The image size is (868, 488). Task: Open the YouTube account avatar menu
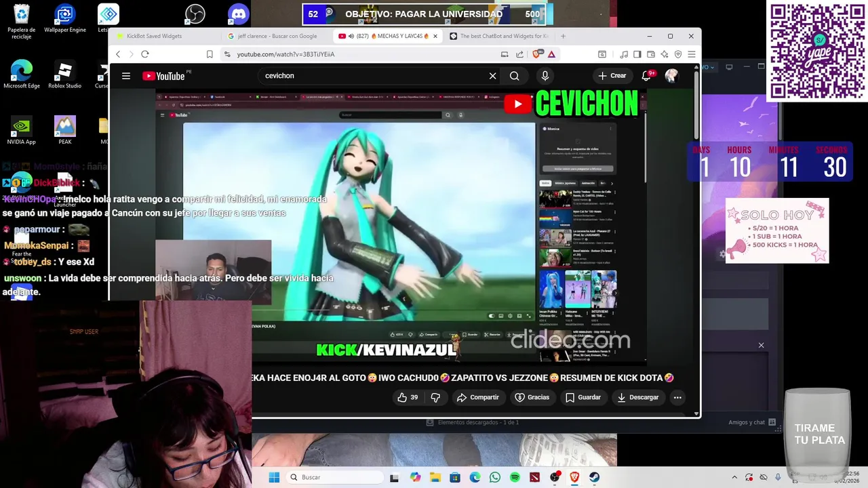[671, 76]
